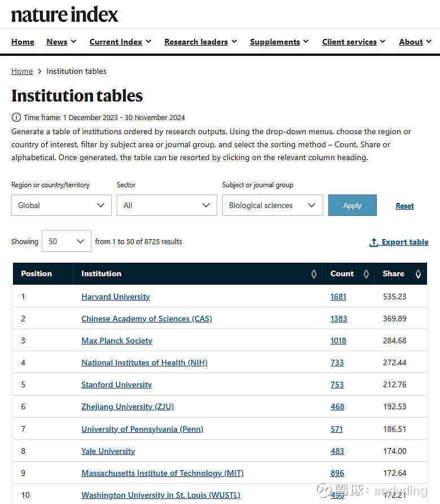Open the Current Index menu
The height and width of the screenshot is (504, 440).
click(x=120, y=42)
